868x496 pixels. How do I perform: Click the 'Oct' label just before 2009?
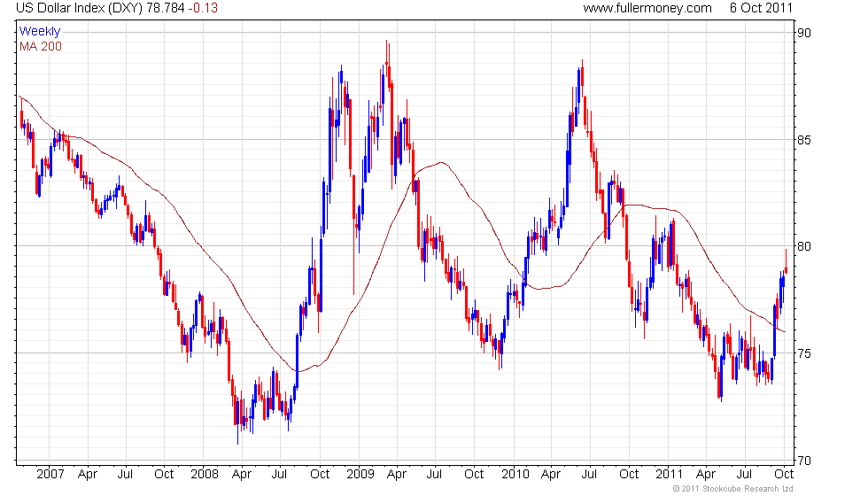click(x=320, y=475)
